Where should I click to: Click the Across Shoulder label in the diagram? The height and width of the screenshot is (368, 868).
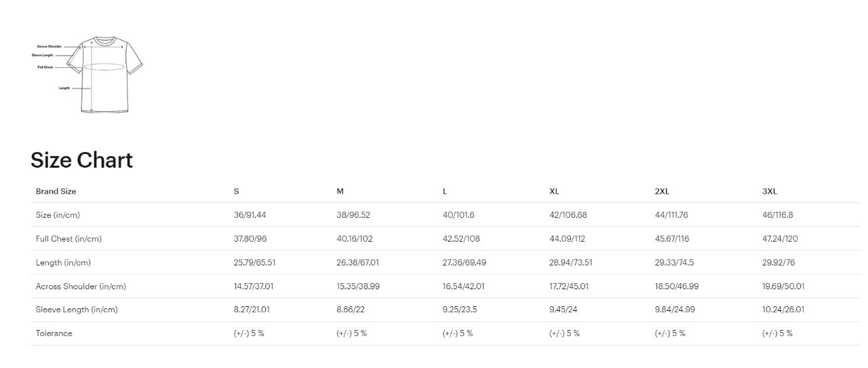tap(50, 46)
